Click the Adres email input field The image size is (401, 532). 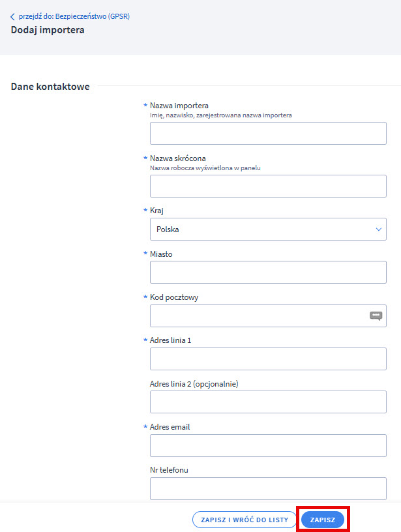268,445
